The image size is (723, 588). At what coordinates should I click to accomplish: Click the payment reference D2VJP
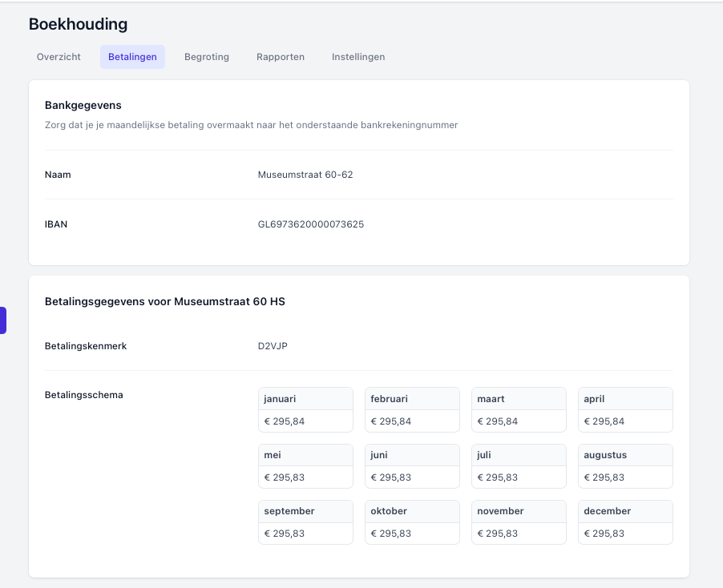(272, 346)
